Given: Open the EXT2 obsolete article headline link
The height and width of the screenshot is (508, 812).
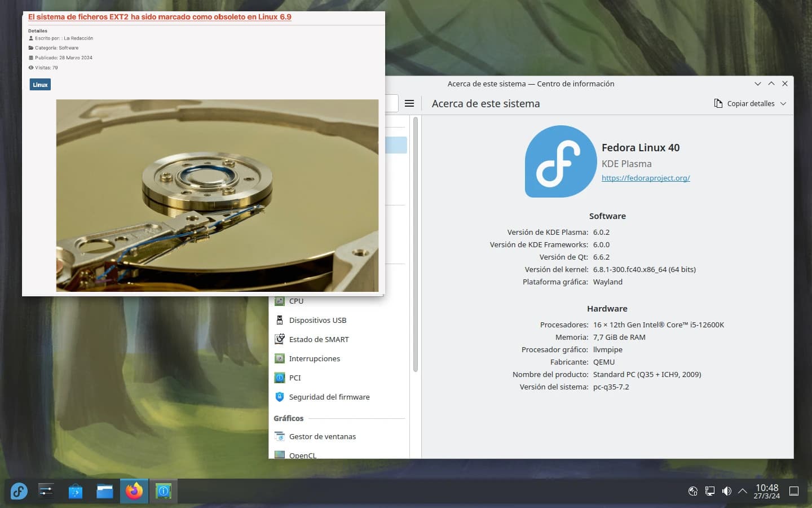Looking at the screenshot, I should (160, 17).
